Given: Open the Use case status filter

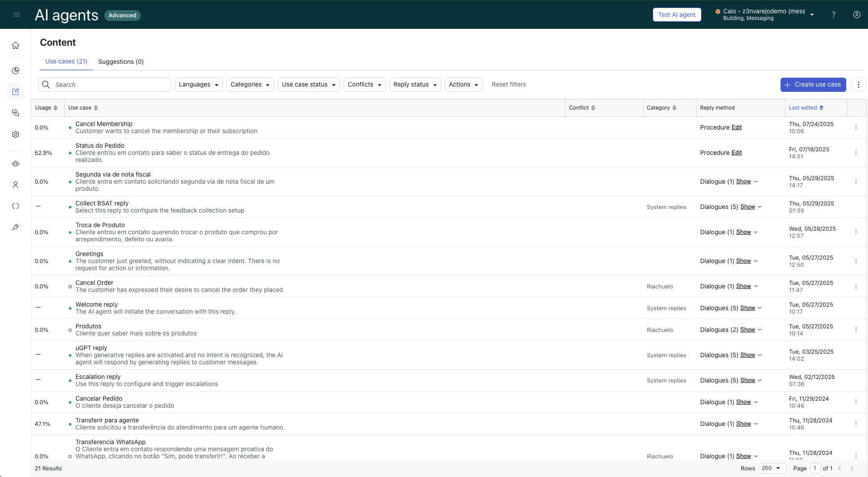Looking at the screenshot, I should point(309,85).
